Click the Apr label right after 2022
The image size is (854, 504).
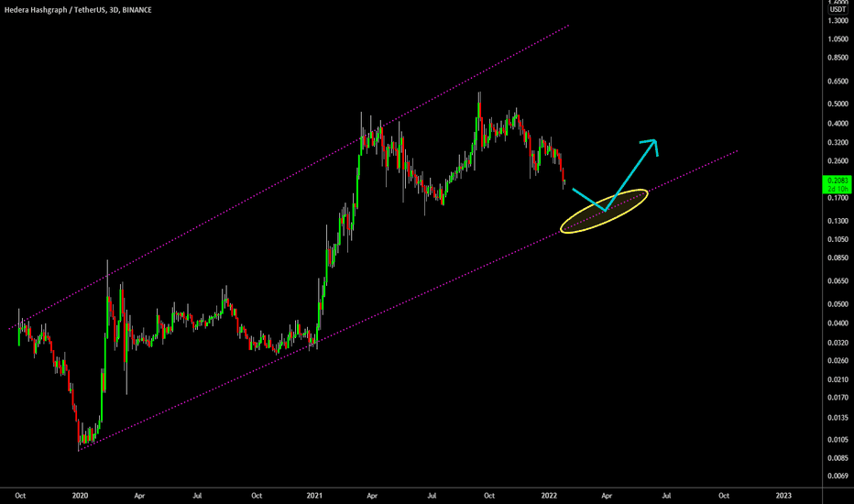tap(607, 496)
